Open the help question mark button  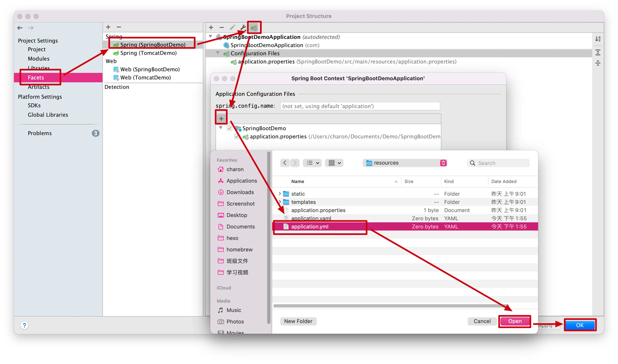pyautogui.click(x=24, y=325)
